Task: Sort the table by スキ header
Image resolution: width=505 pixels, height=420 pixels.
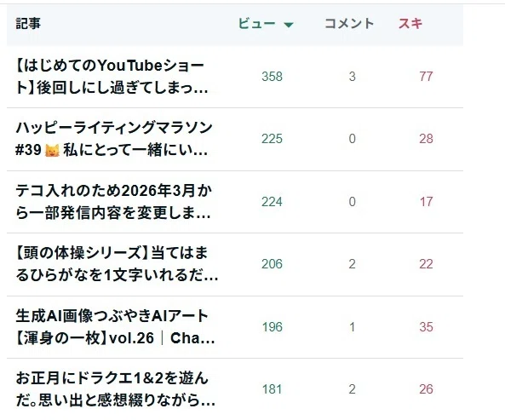Action: coord(410,24)
